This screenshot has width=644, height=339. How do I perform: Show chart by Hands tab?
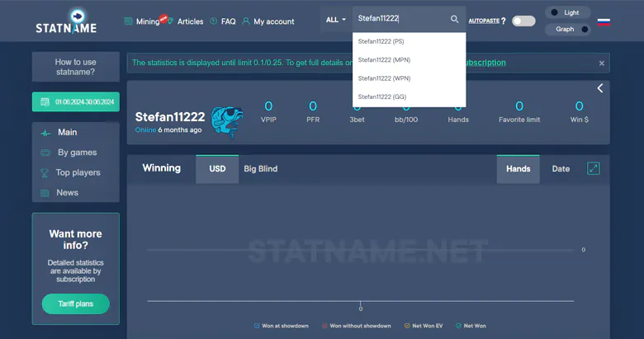pos(519,169)
